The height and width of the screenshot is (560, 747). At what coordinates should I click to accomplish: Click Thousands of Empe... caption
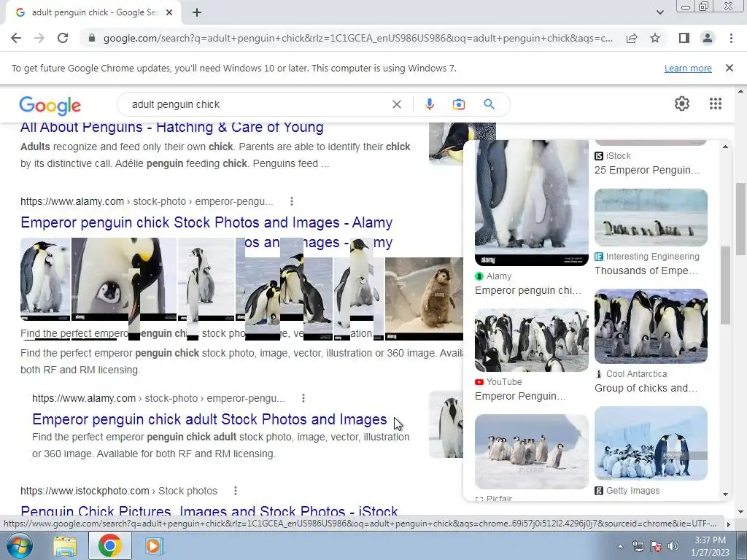[x=646, y=271]
